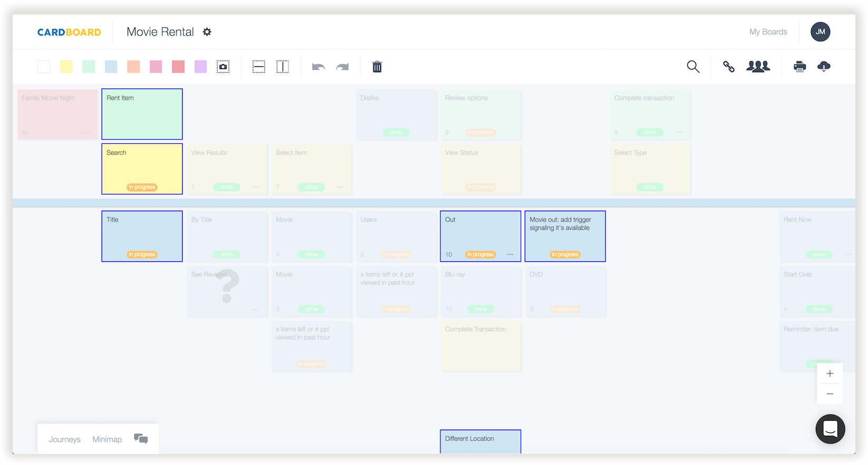Click the Start Over card
Image resolution: width=868 pixels, height=465 pixels.
817,291
